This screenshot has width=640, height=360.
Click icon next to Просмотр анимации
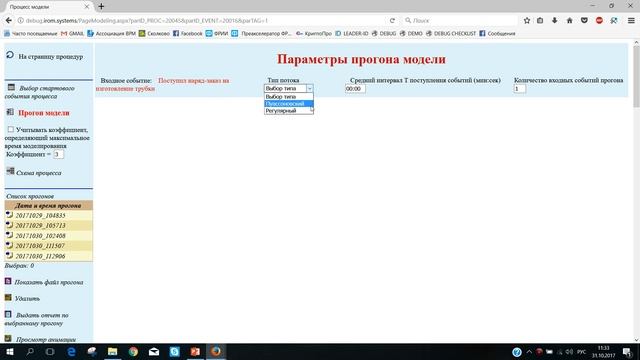pyautogui.click(x=8, y=338)
